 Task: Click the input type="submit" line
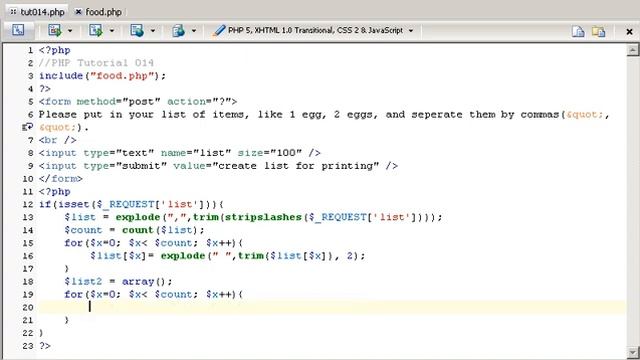pyautogui.click(x=218, y=166)
